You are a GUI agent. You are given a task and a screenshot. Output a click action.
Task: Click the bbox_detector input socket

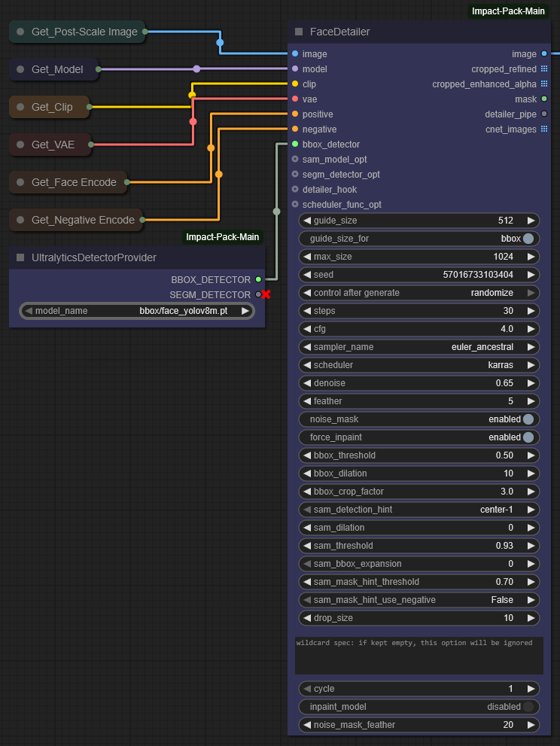tap(295, 145)
